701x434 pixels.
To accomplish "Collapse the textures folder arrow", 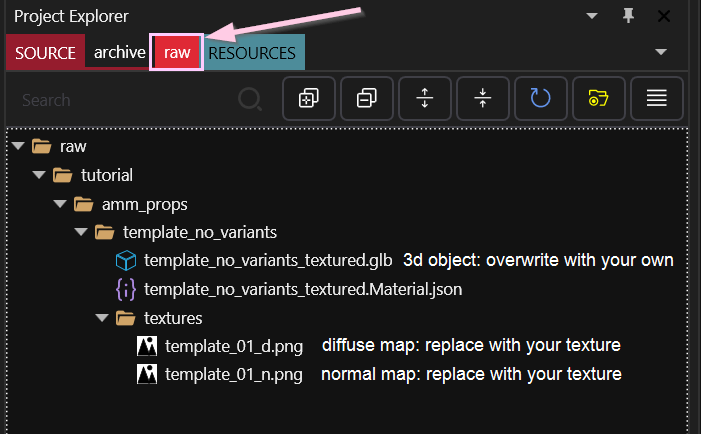I will [x=102, y=319].
